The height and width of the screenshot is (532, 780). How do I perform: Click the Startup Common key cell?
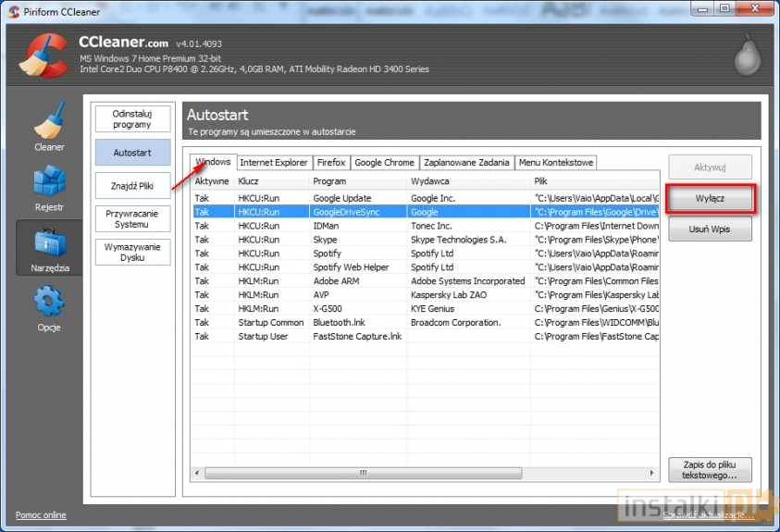(271, 323)
